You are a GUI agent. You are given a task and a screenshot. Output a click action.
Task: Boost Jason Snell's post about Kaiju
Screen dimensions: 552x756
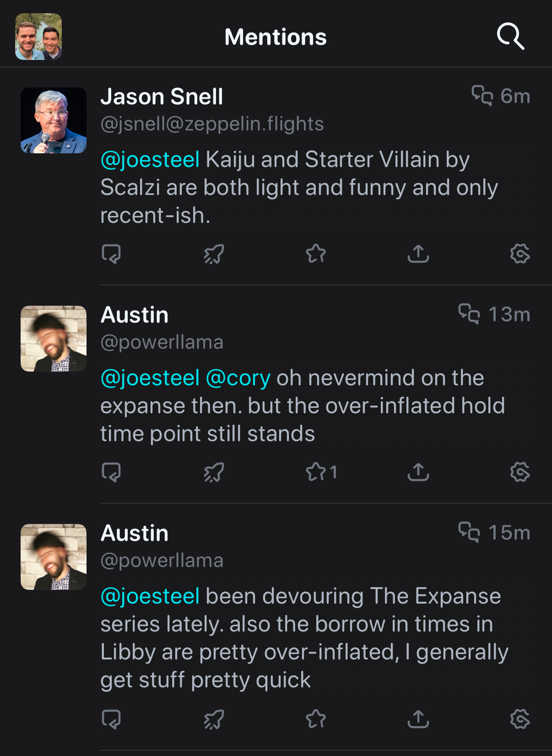click(213, 254)
